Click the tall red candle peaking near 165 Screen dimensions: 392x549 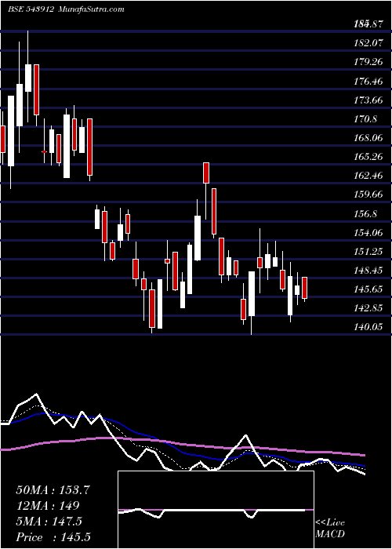(206, 173)
